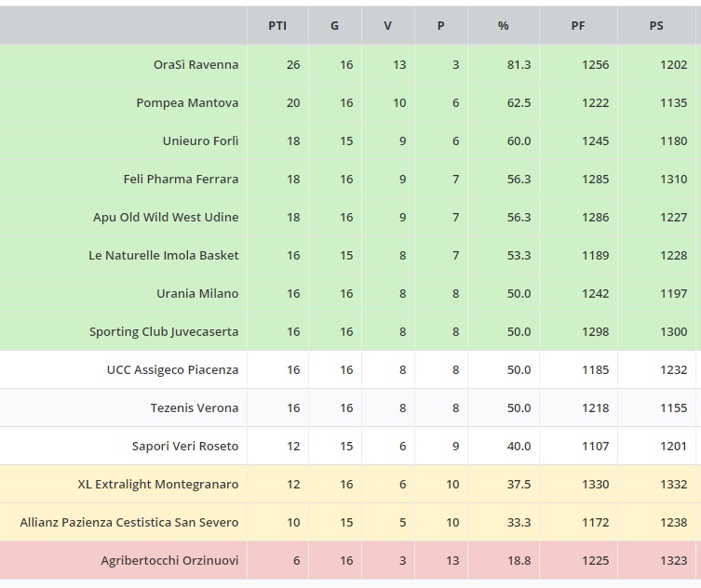
Task: Open Tezenis Verona team entry
Action: click(x=195, y=408)
